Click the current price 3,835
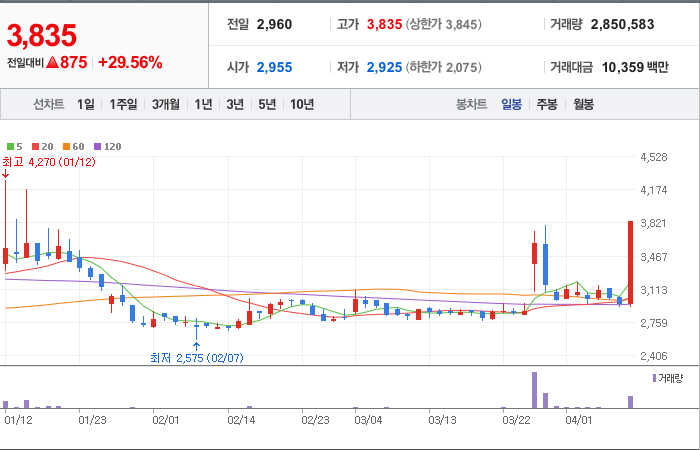 point(42,36)
